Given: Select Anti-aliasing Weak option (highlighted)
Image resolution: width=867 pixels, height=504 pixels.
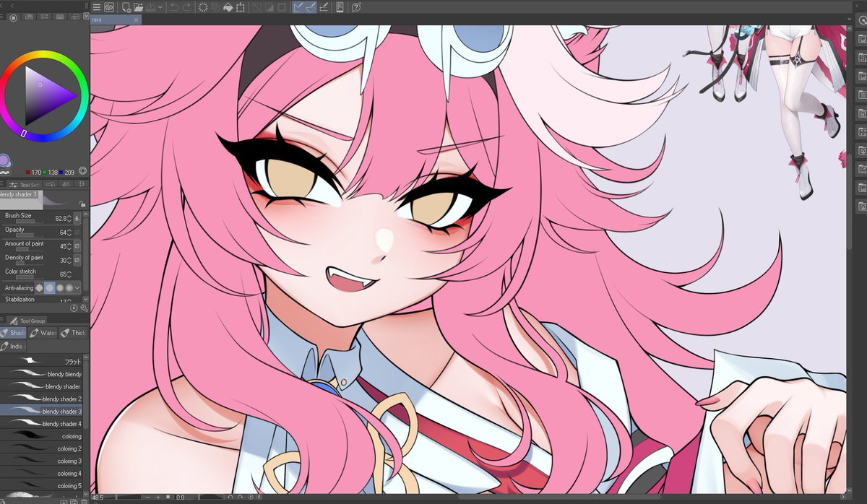Looking at the screenshot, I should point(50,288).
